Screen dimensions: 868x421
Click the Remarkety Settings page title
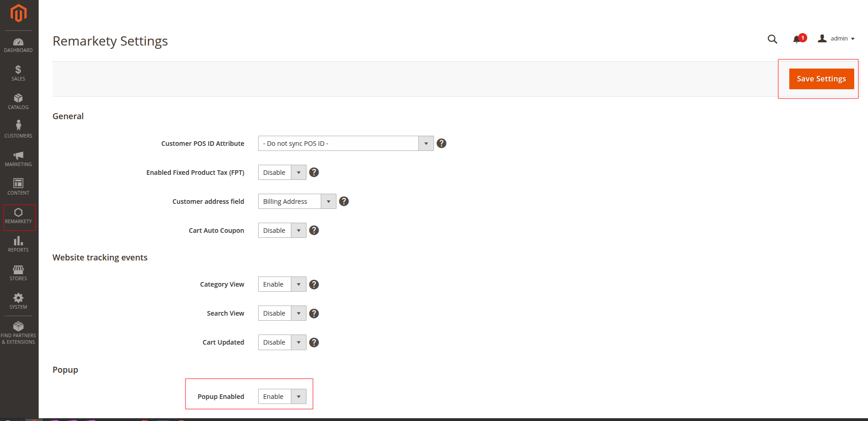pyautogui.click(x=110, y=41)
